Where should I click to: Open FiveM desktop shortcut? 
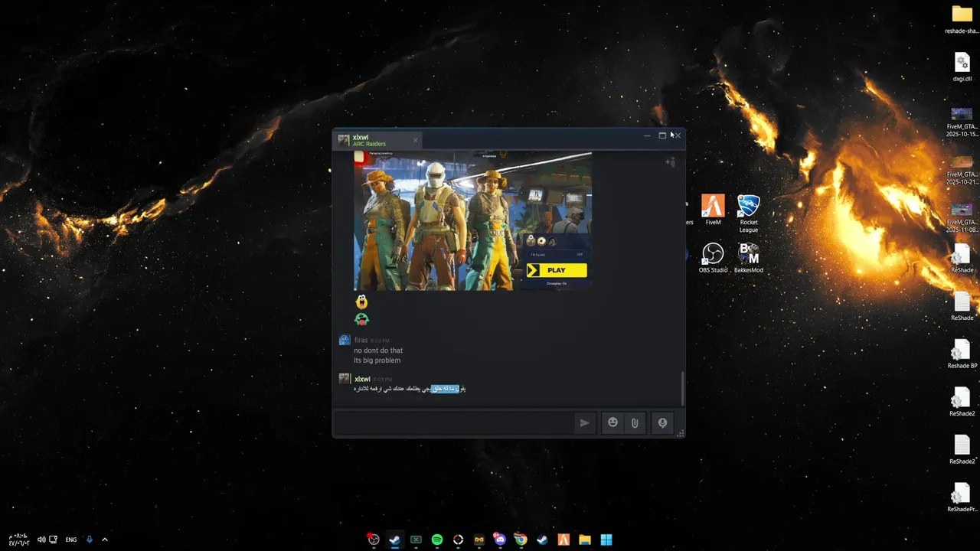click(713, 210)
